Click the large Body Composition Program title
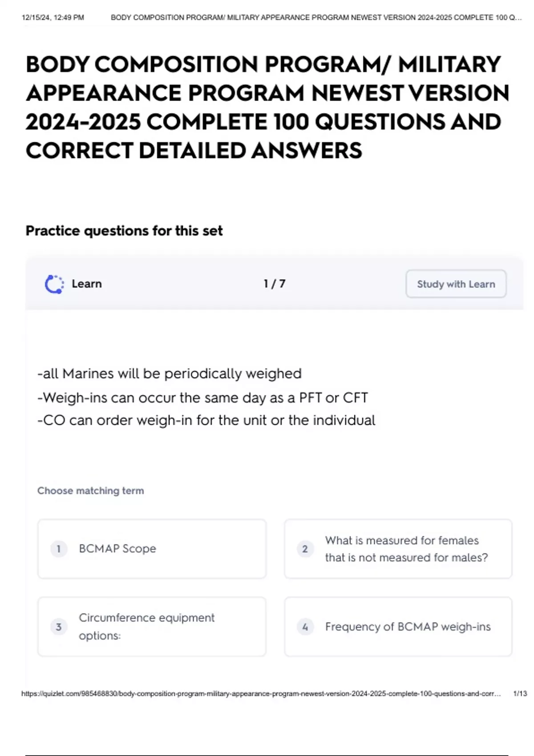 click(x=267, y=107)
